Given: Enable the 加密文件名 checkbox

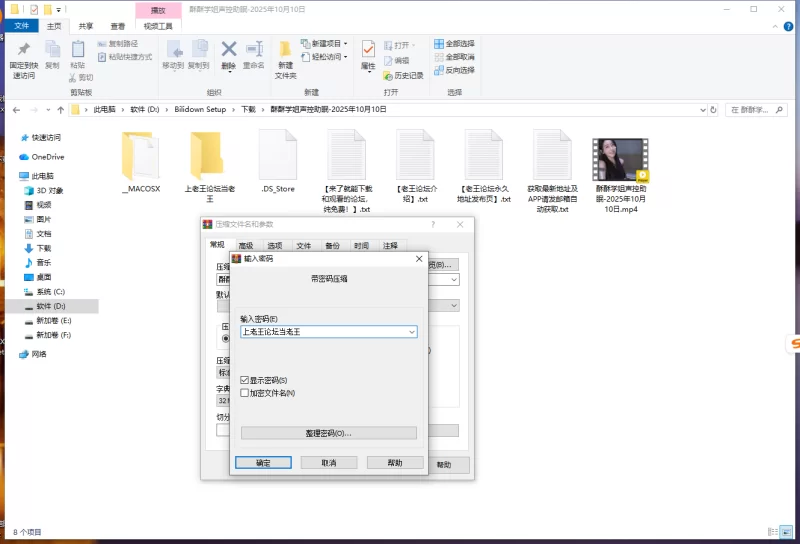Looking at the screenshot, I should point(245,393).
